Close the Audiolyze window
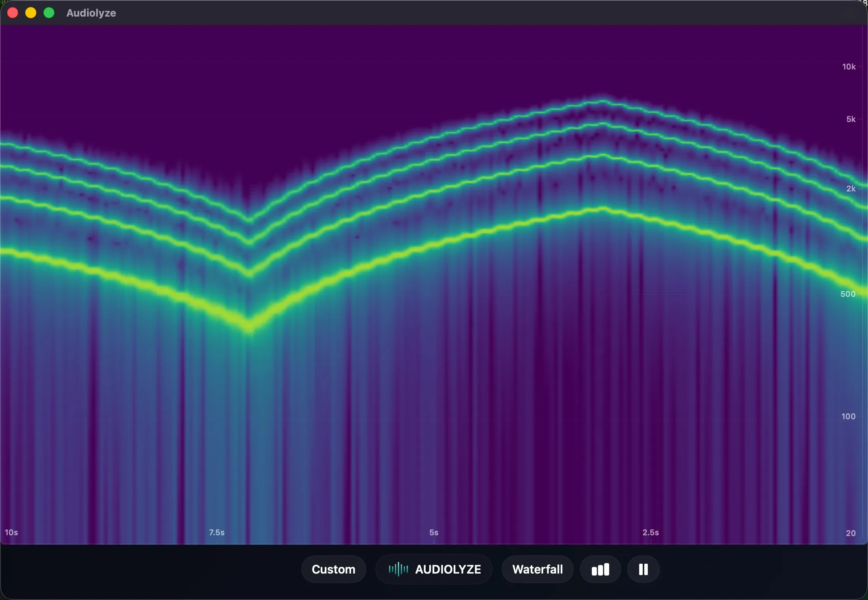Screen dimensions: 868x600 13,13
